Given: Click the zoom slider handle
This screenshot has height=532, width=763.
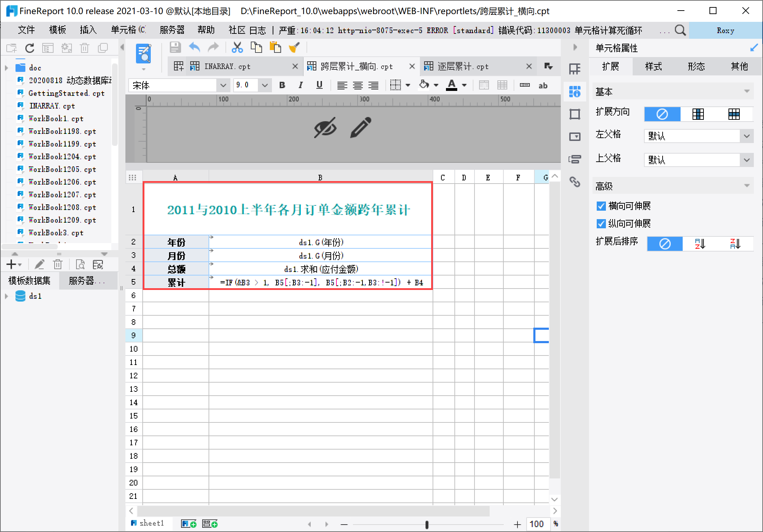Looking at the screenshot, I should (x=427, y=525).
